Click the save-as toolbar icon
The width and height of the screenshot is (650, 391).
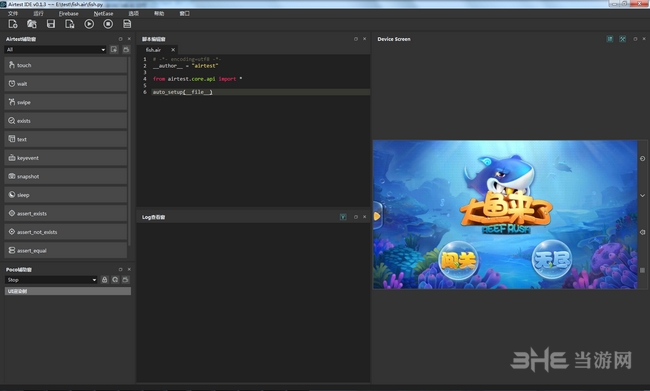point(70,24)
